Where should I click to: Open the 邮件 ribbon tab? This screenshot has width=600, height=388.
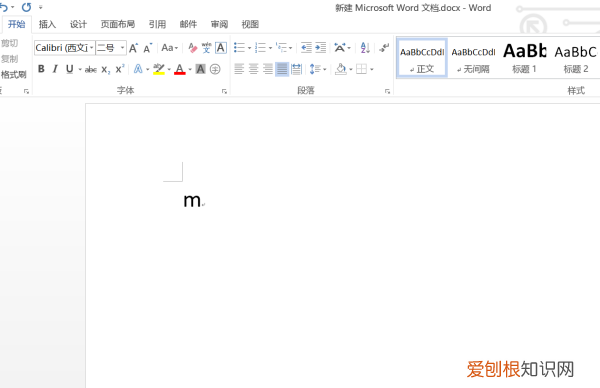point(188,24)
